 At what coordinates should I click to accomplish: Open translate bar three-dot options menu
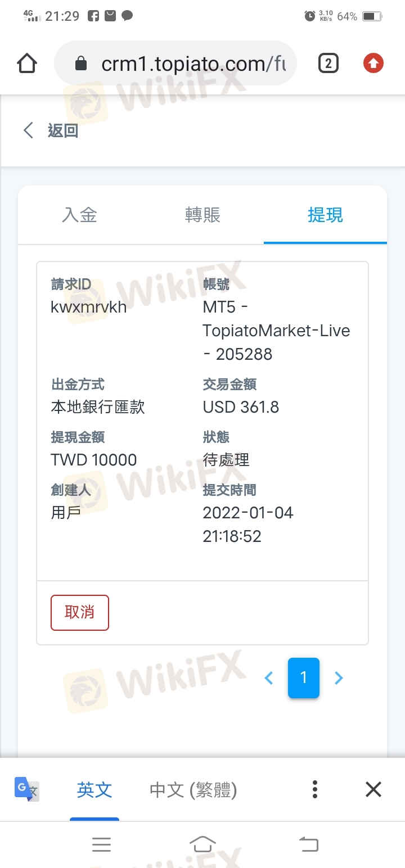coord(315,789)
